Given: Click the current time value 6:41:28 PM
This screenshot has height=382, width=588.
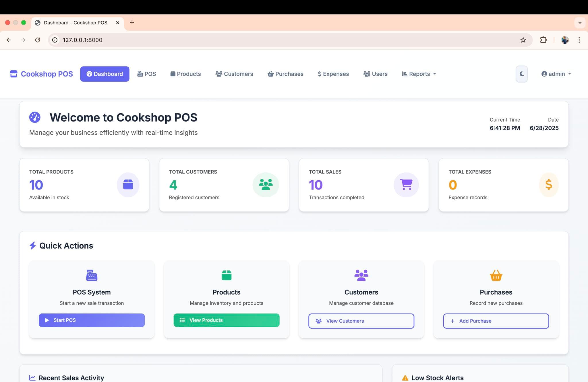Looking at the screenshot, I should (505, 128).
